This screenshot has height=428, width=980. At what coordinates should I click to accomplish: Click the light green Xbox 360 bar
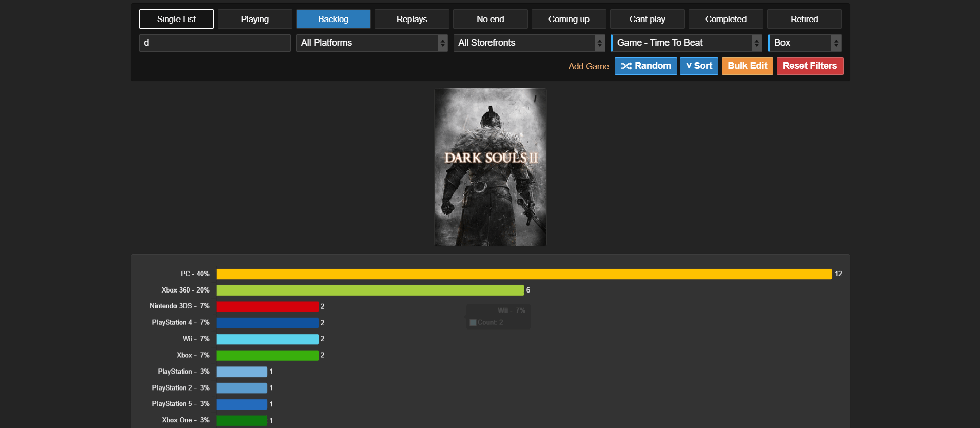tap(369, 290)
